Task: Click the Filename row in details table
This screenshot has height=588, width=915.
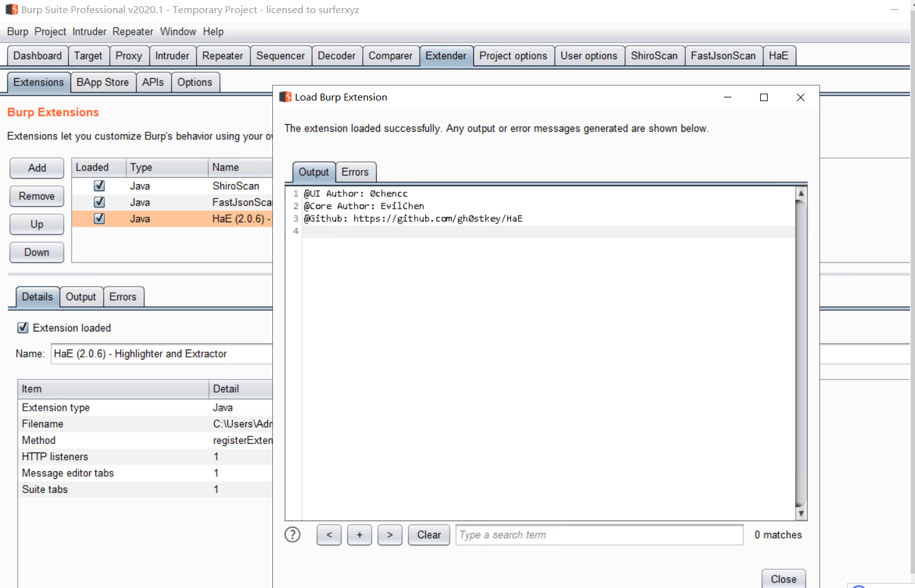Action: coord(146,424)
